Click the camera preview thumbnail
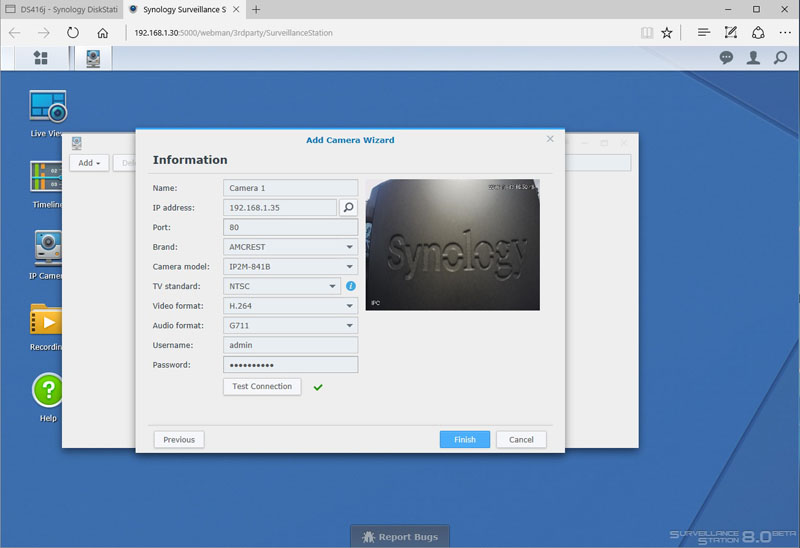Viewport: 800px width, 548px height. (453, 244)
